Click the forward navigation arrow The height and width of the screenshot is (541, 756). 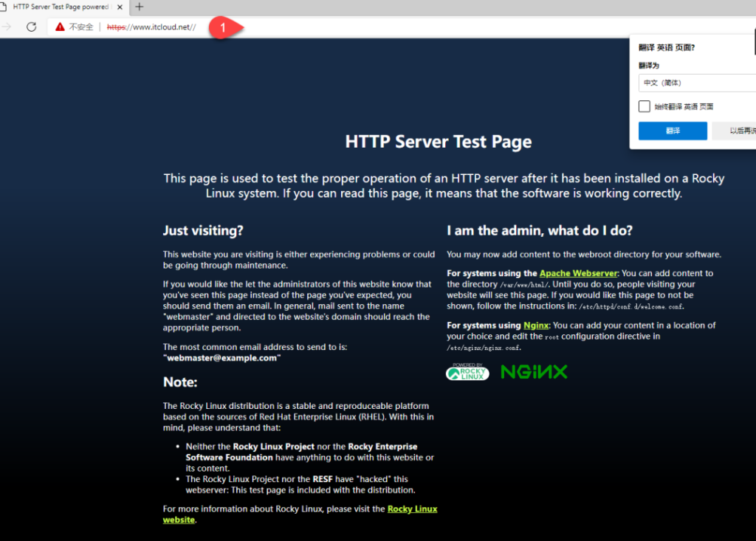(7, 27)
